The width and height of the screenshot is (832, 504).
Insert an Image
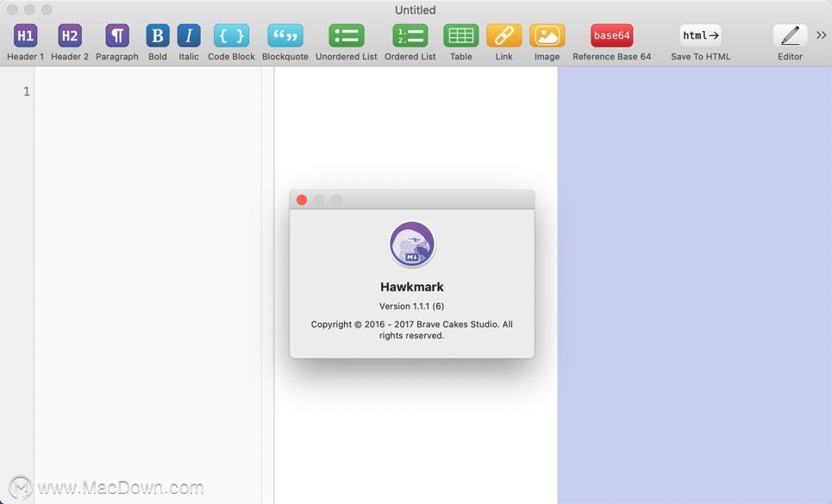(x=547, y=36)
